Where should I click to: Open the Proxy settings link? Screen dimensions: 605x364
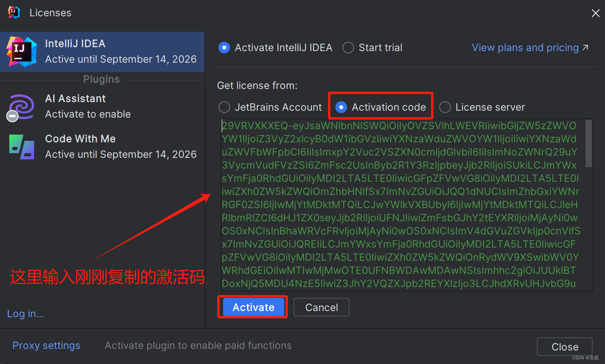pyautogui.click(x=46, y=345)
